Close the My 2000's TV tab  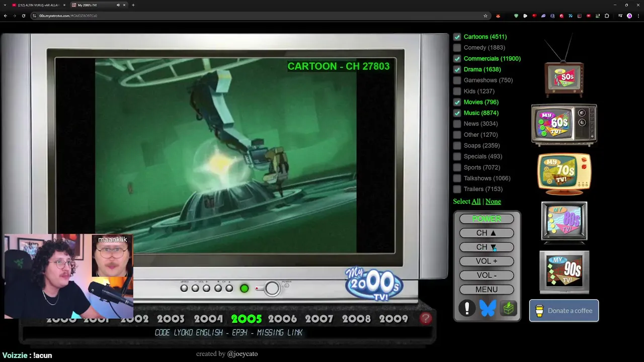[x=125, y=5]
